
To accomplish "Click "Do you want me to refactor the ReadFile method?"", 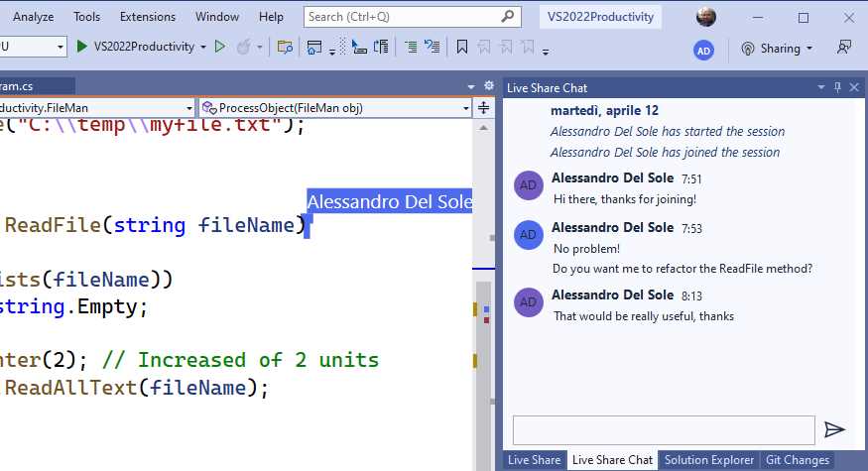I will [682, 269].
